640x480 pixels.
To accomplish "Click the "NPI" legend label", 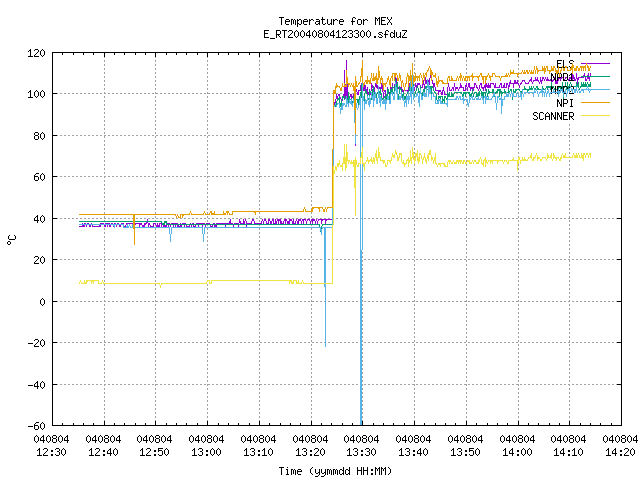I will tap(565, 103).
